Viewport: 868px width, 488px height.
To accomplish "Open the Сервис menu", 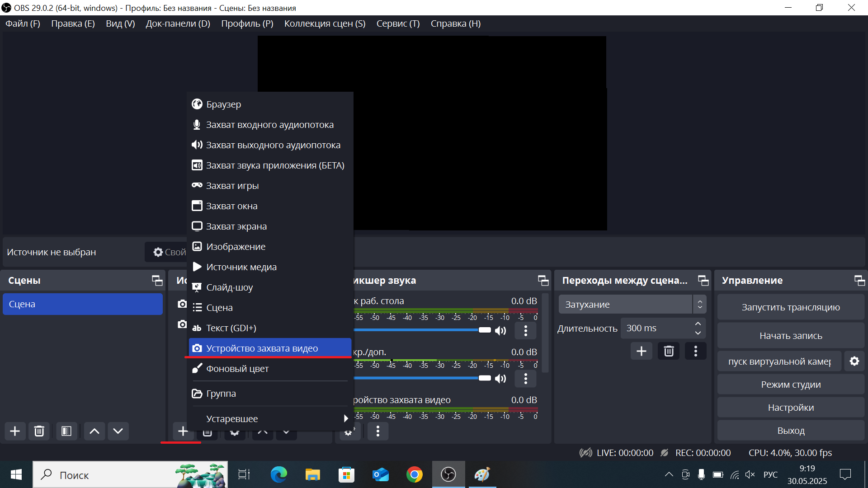I will 398,23.
